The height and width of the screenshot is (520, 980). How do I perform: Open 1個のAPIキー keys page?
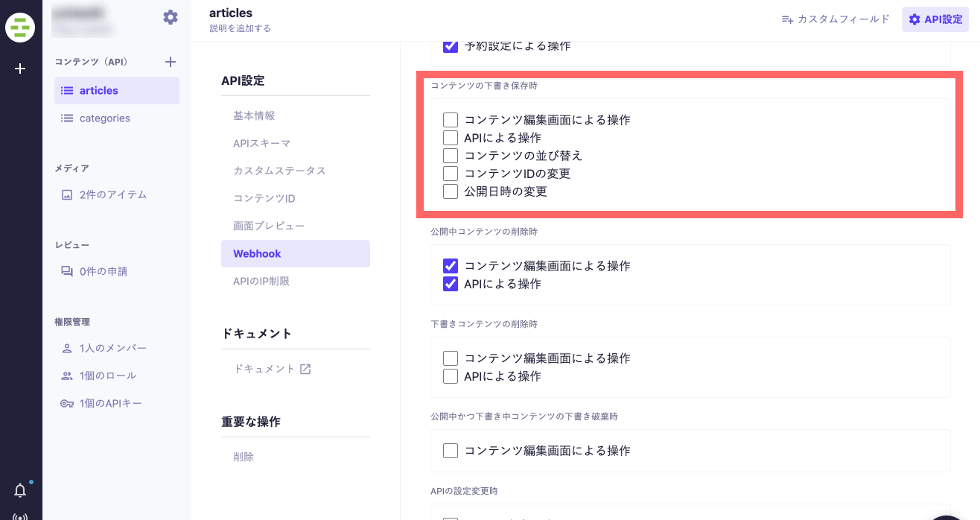click(117, 404)
